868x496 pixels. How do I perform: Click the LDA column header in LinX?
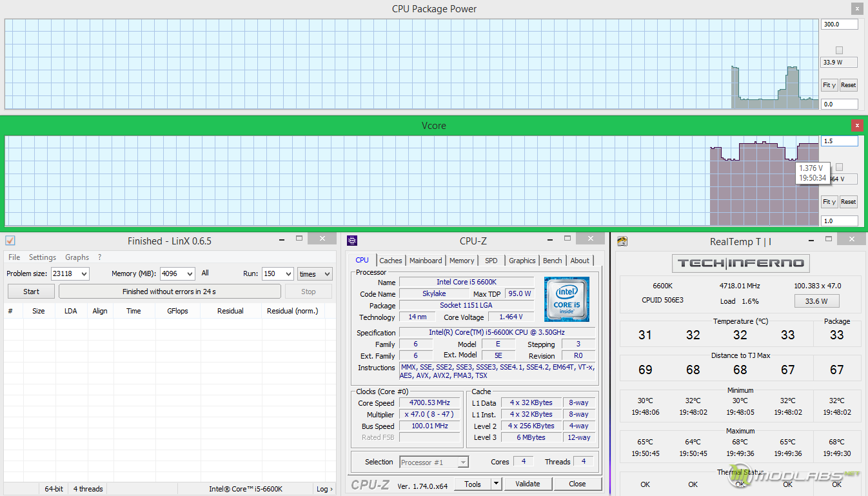coord(70,311)
